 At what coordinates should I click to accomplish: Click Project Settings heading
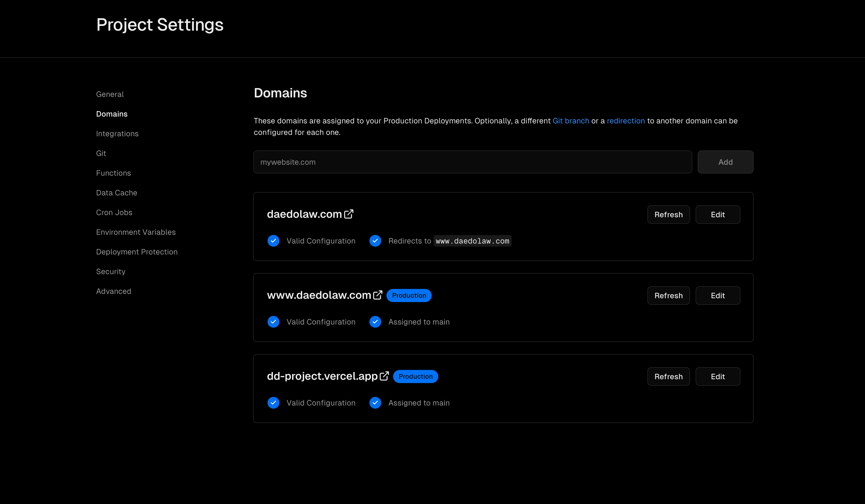pos(160,25)
